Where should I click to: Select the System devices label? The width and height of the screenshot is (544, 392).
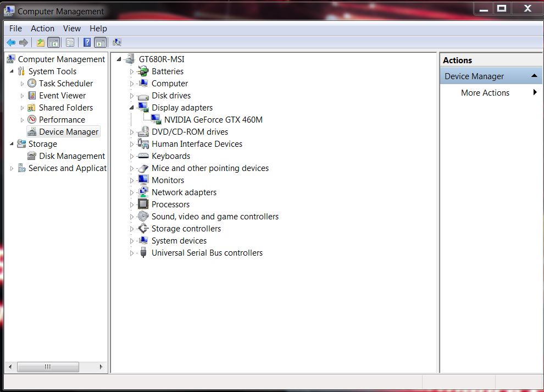179,241
